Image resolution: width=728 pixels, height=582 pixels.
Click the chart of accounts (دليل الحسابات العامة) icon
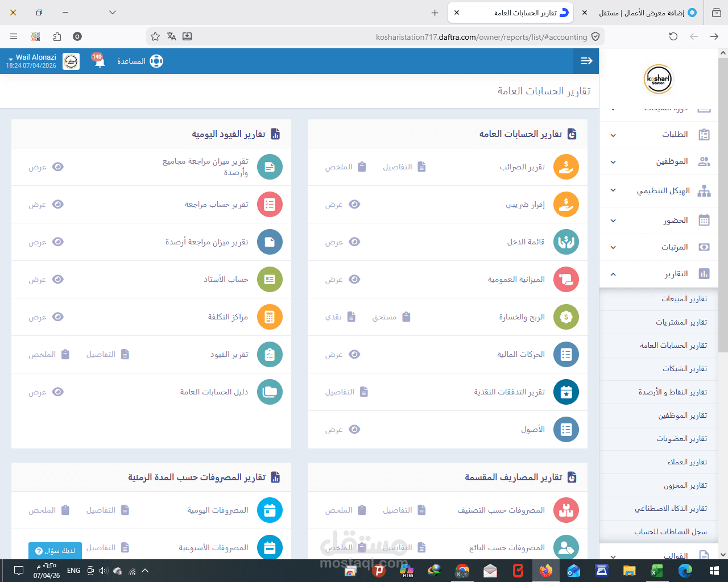click(x=270, y=392)
